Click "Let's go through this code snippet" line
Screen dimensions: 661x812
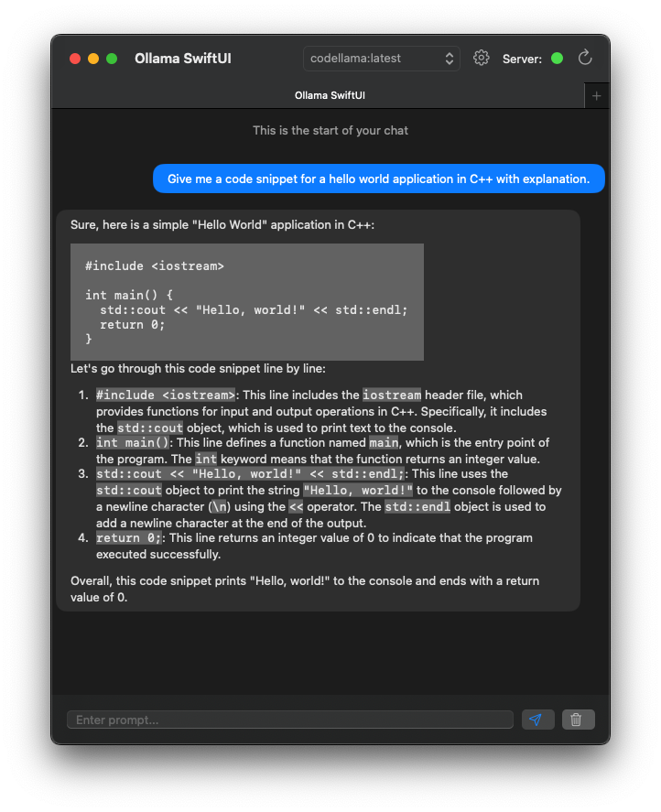[198, 368]
